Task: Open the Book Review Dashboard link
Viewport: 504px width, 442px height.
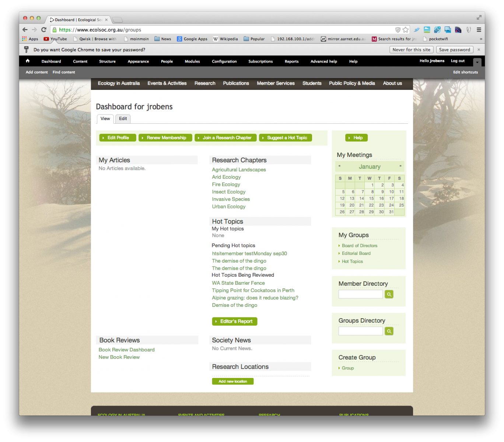Action: pyautogui.click(x=126, y=350)
